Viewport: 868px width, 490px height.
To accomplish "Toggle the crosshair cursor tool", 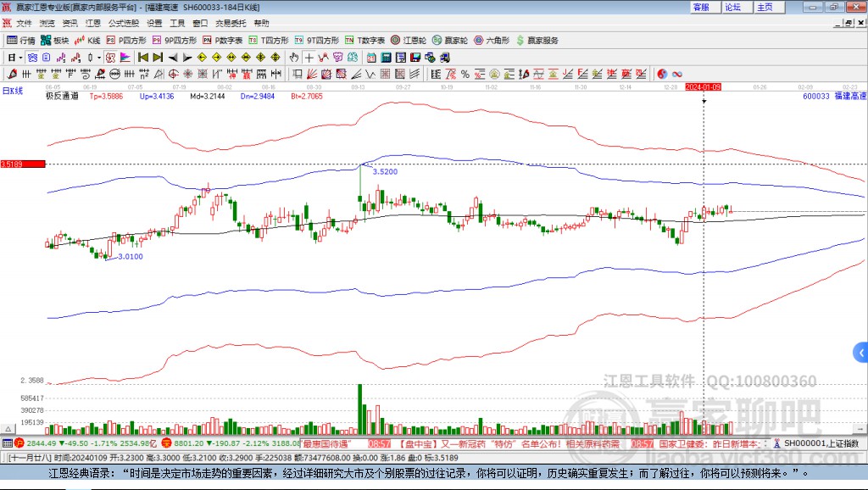I will tap(309, 58).
